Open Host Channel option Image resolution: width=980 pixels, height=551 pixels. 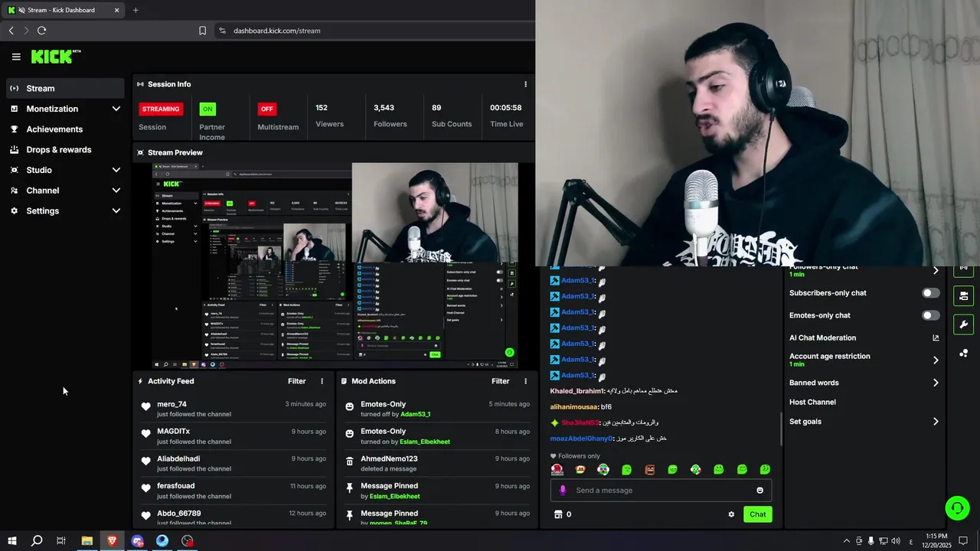(812, 402)
